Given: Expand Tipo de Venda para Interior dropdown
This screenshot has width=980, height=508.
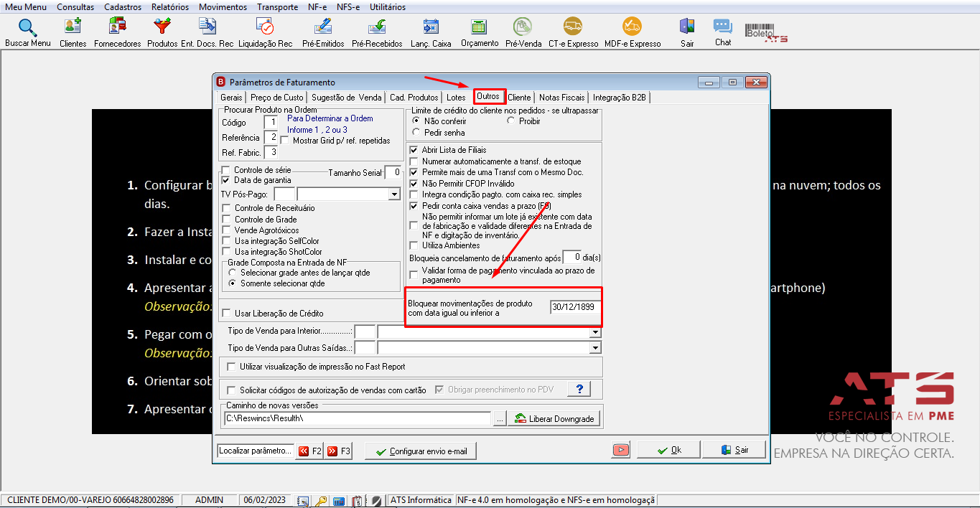Looking at the screenshot, I should click(594, 332).
